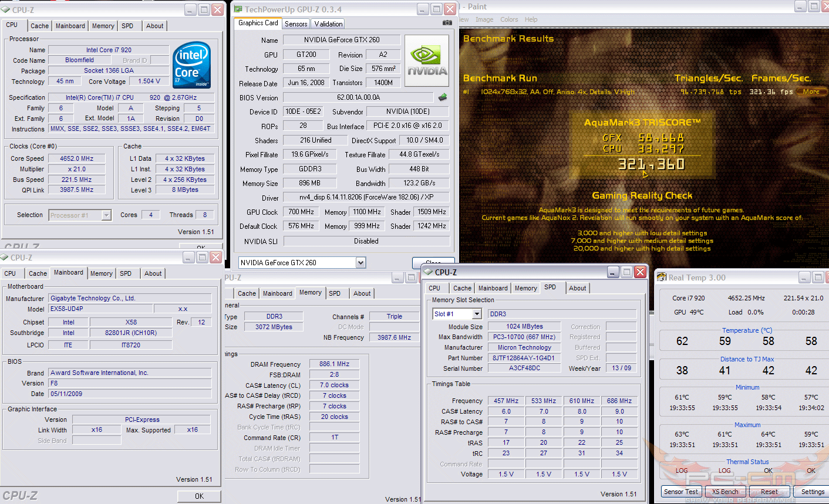The image size is (829, 504).
Task: Click the Driver field showing ForceWare 182.06
Action: (x=366, y=197)
